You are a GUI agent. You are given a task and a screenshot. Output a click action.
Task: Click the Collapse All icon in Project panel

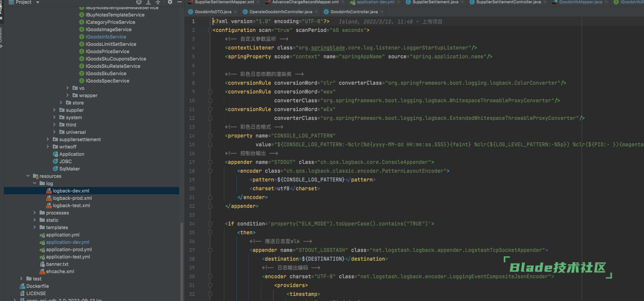click(158, 2)
